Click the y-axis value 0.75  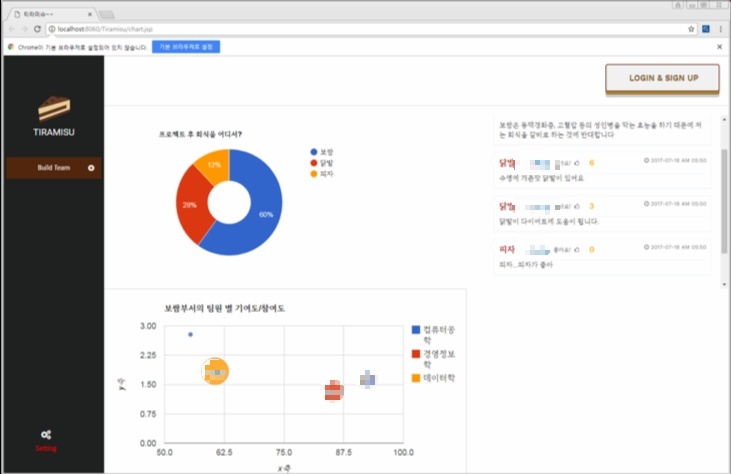(x=148, y=414)
